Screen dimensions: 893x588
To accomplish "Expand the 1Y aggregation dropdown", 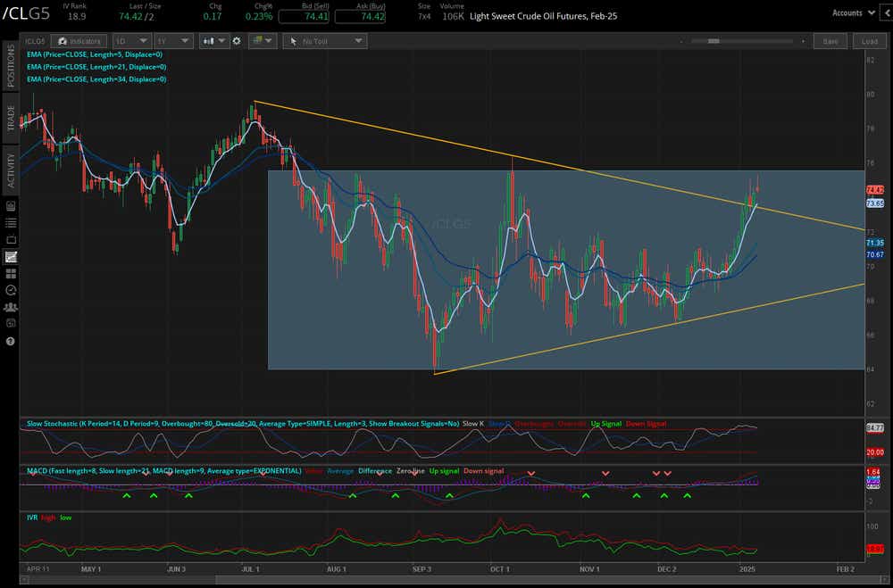I will pyautogui.click(x=172, y=40).
